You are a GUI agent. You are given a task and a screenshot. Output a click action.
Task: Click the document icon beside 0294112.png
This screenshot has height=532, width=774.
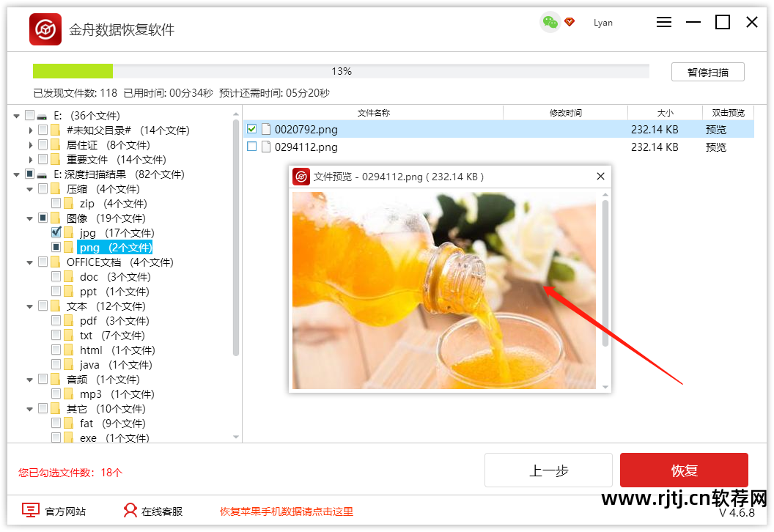[x=265, y=147]
